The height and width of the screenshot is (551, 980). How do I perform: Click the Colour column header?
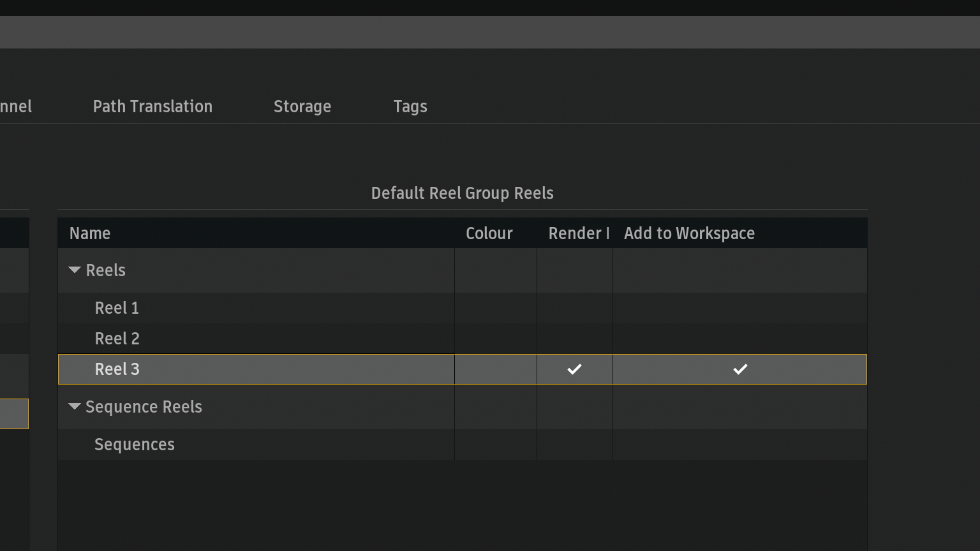click(489, 233)
